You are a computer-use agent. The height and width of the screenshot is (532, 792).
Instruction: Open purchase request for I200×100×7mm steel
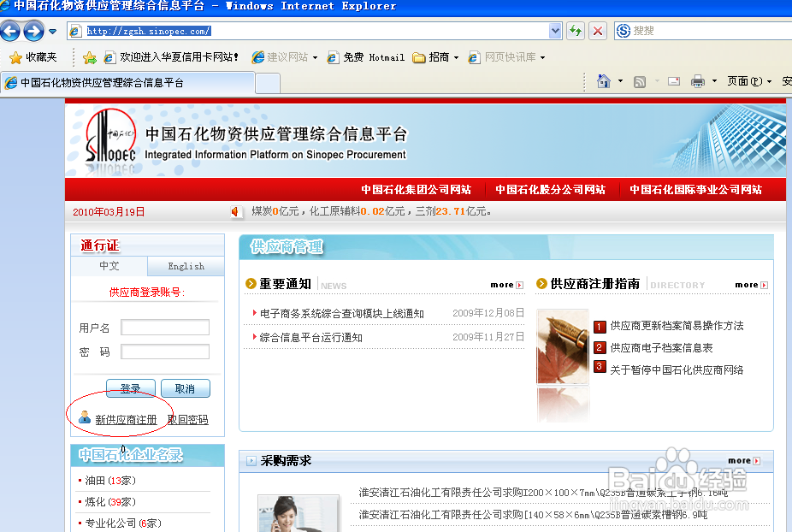point(543,492)
